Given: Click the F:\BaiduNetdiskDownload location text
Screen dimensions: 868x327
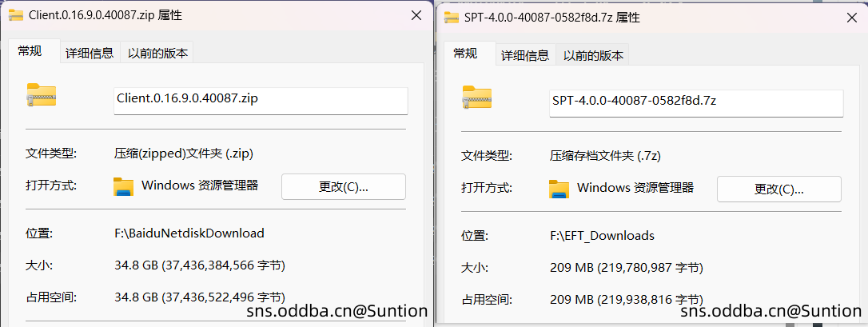Looking at the screenshot, I should click(189, 233).
